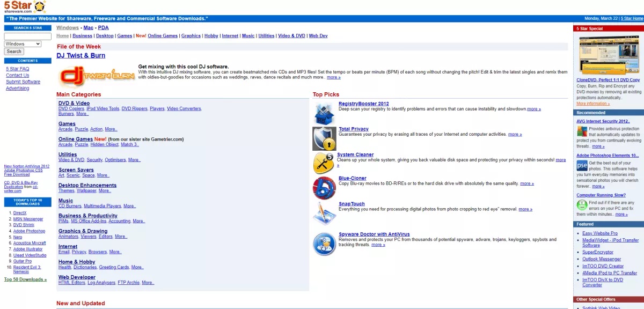This screenshot has width=644, height=309.
Task: Open the 5 Star FAQ link
Action: [x=17, y=69]
